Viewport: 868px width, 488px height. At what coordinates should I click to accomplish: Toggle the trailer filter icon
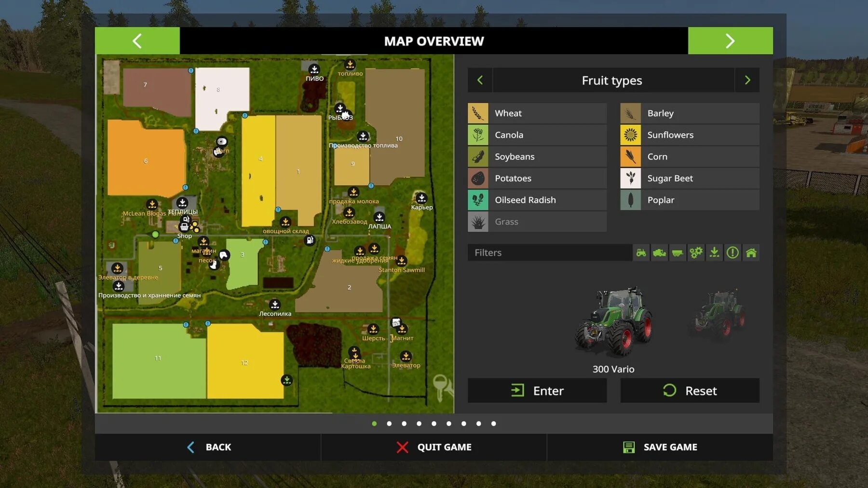[x=678, y=252]
